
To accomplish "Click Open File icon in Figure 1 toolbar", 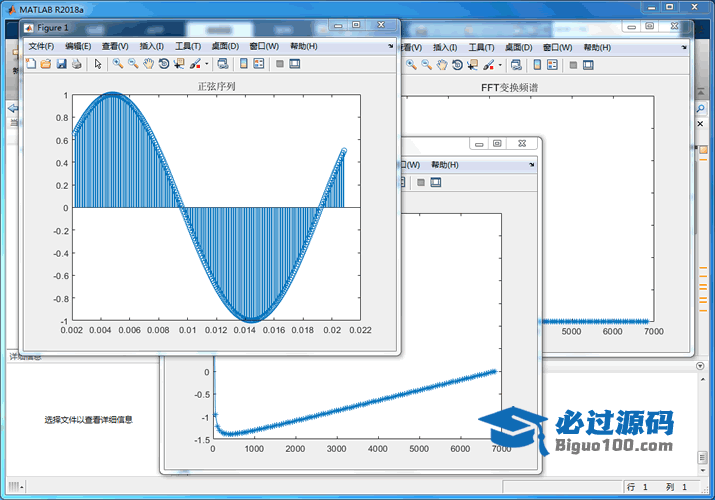I will tap(46, 64).
